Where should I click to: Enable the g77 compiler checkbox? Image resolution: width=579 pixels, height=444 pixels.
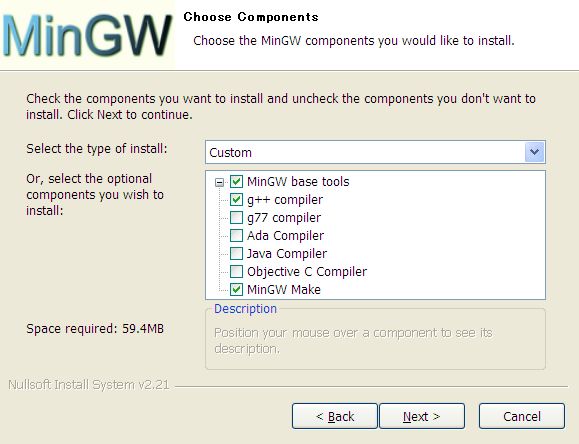click(236, 218)
